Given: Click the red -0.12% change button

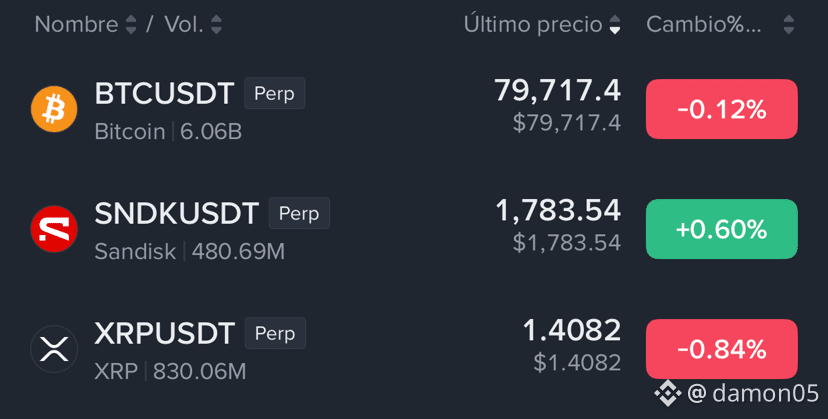Looking at the screenshot, I should pyautogui.click(x=721, y=109).
